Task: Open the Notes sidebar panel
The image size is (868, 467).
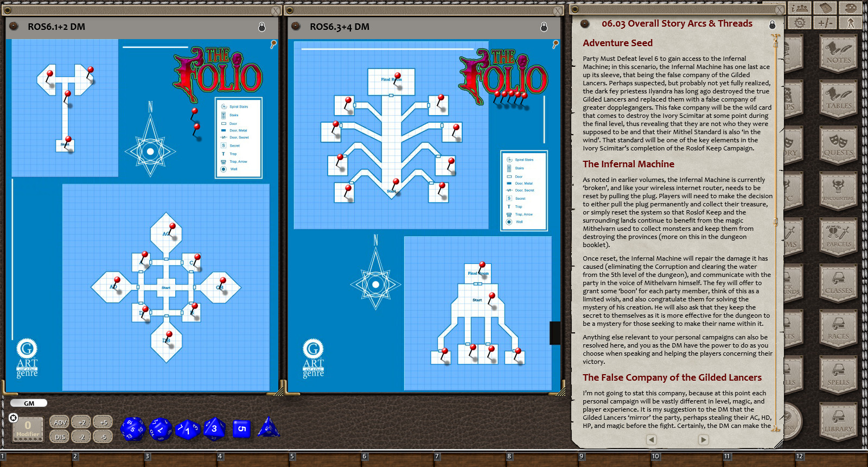Action: (838, 53)
